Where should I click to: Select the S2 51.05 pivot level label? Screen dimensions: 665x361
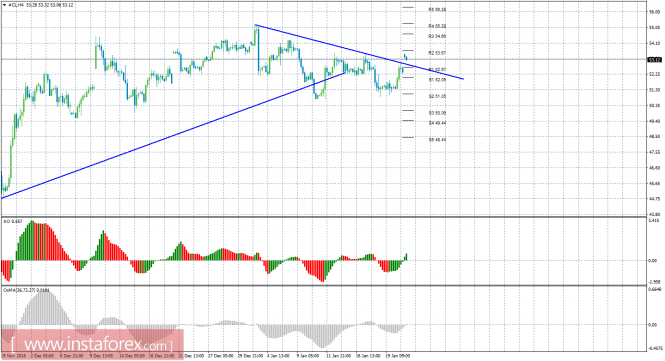[x=437, y=96]
